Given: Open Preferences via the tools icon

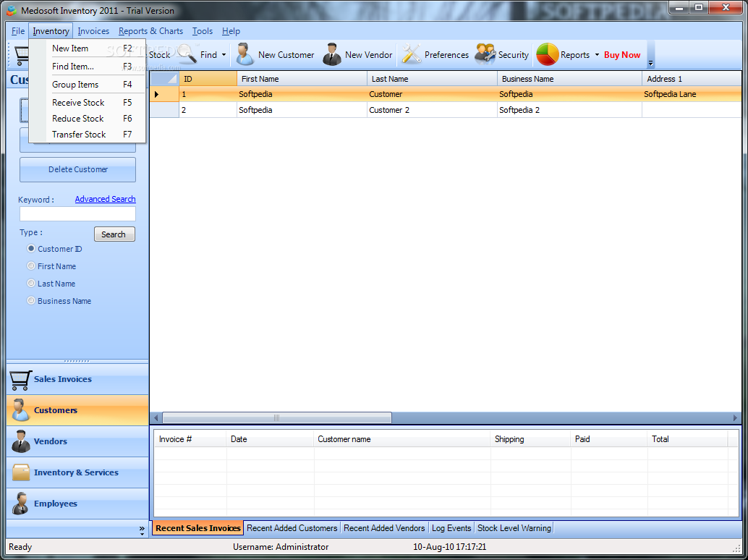Looking at the screenshot, I should 411,54.
